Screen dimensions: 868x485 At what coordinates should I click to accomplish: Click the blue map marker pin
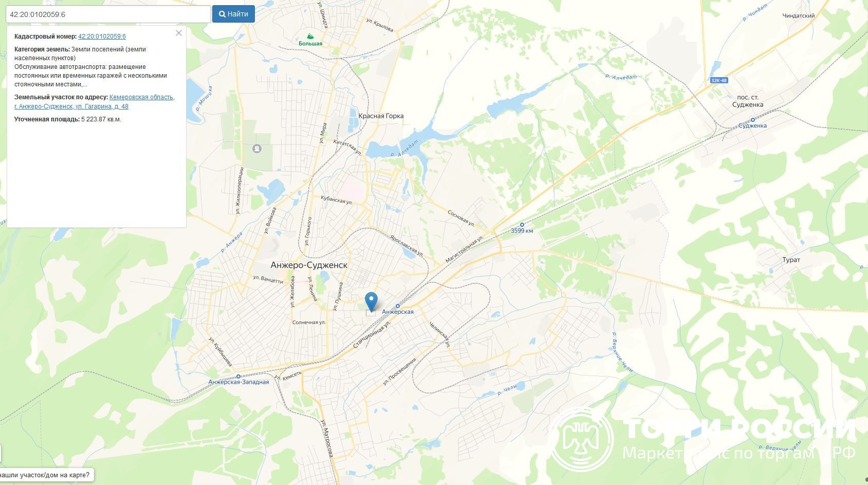point(371,301)
